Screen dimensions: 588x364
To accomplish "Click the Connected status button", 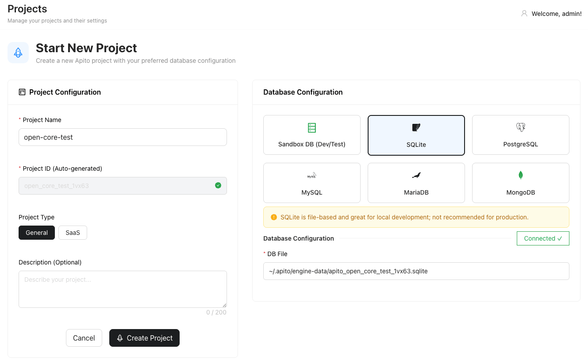I will tap(542, 238).
